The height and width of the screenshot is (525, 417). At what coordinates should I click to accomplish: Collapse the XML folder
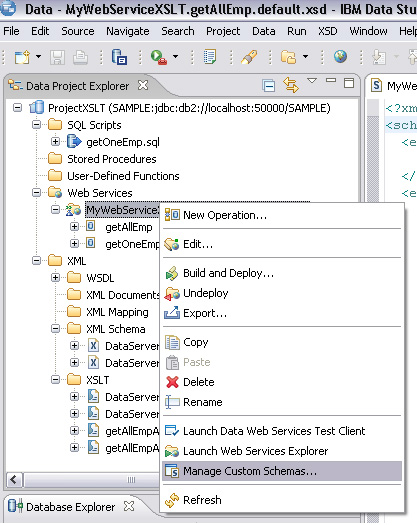pyautogui.click(x=37, y=261)
